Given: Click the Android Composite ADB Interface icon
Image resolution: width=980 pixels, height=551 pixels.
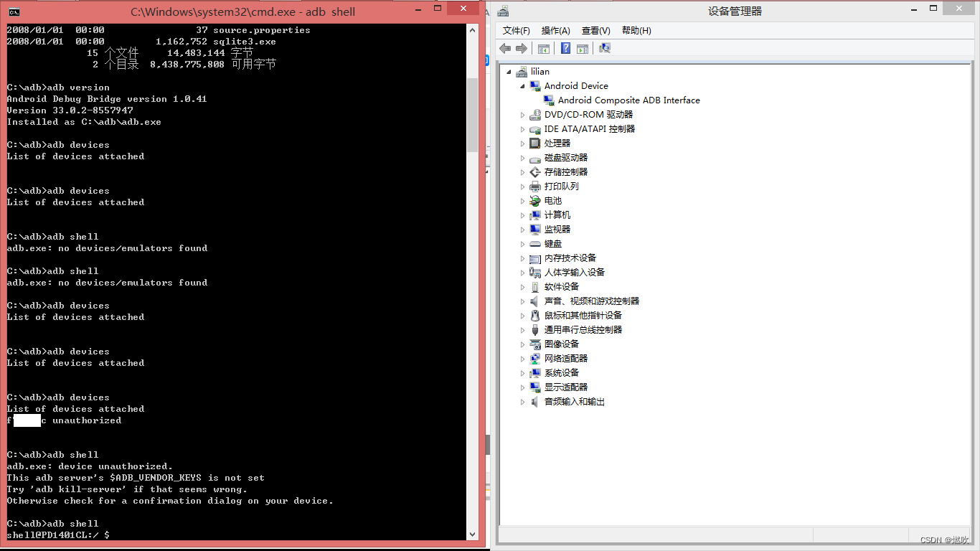Looking at the screenshot, I should click(x=549, y=100).
